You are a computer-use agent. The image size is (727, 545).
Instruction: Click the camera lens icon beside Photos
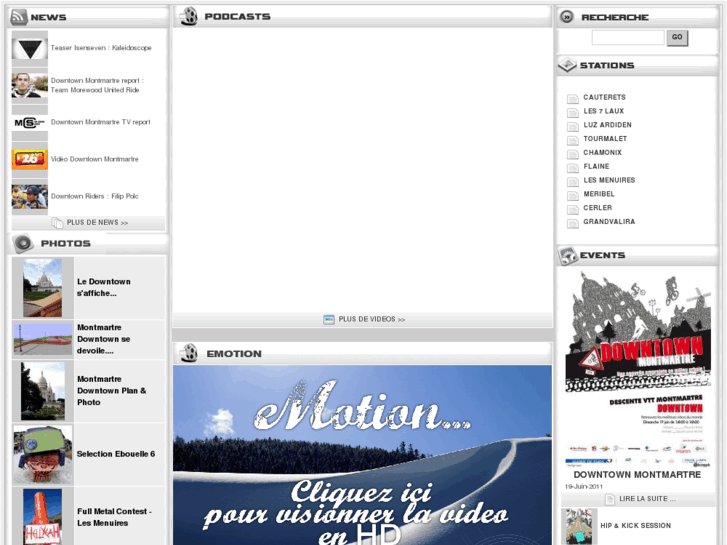(22, 243)
